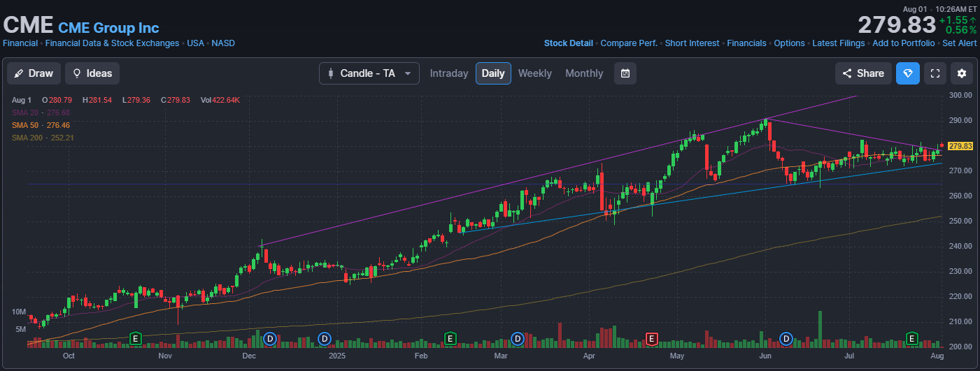
Task: Switch to the Intraday timeframe
Action: click(448, 73)
